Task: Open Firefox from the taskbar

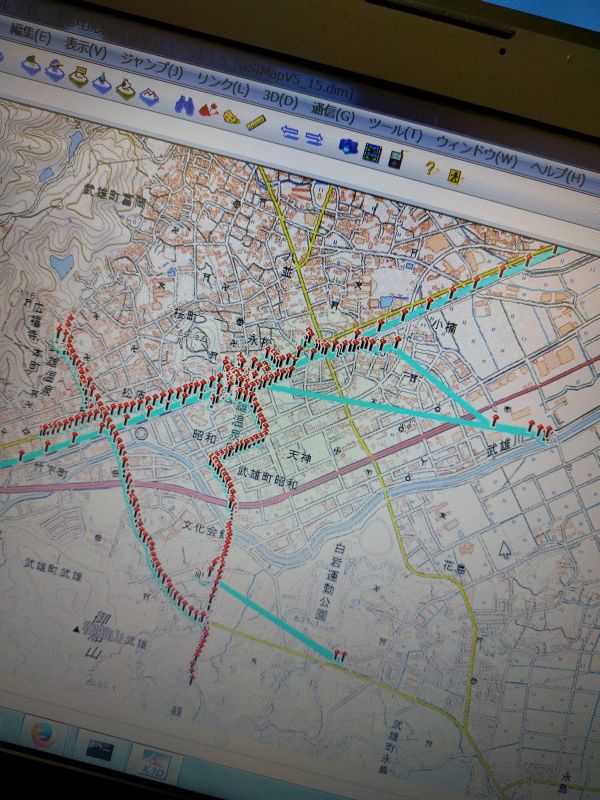Action: 43,735
